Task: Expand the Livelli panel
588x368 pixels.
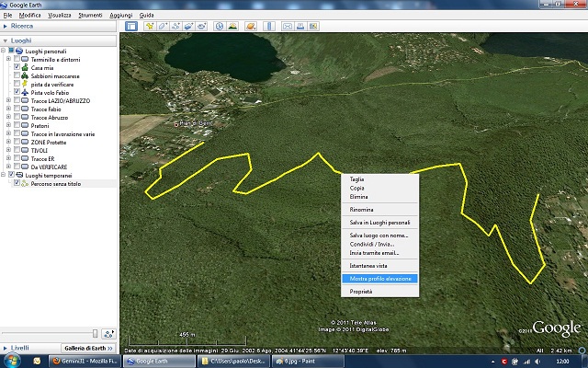Action: pos(6,348)
